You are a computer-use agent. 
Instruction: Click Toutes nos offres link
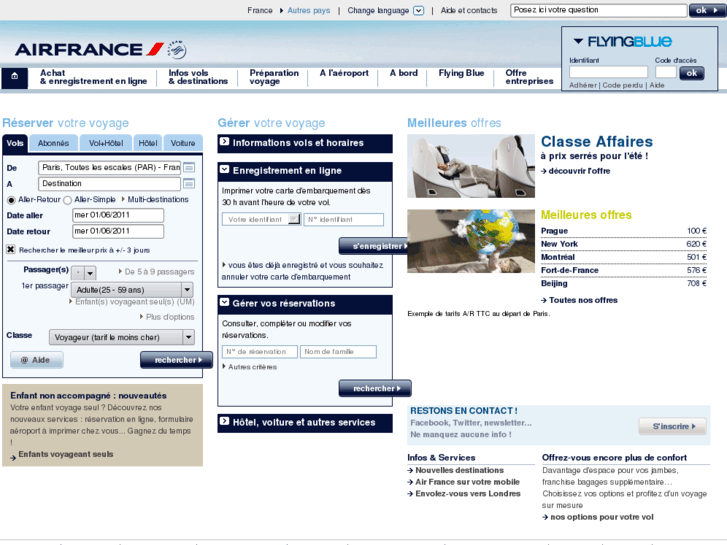pyautogui.click(x=583, y=300)
